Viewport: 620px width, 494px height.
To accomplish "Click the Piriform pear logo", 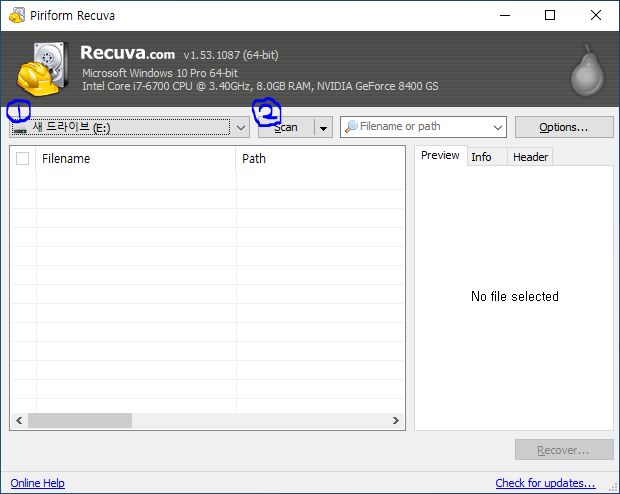I will click(587, 70).
